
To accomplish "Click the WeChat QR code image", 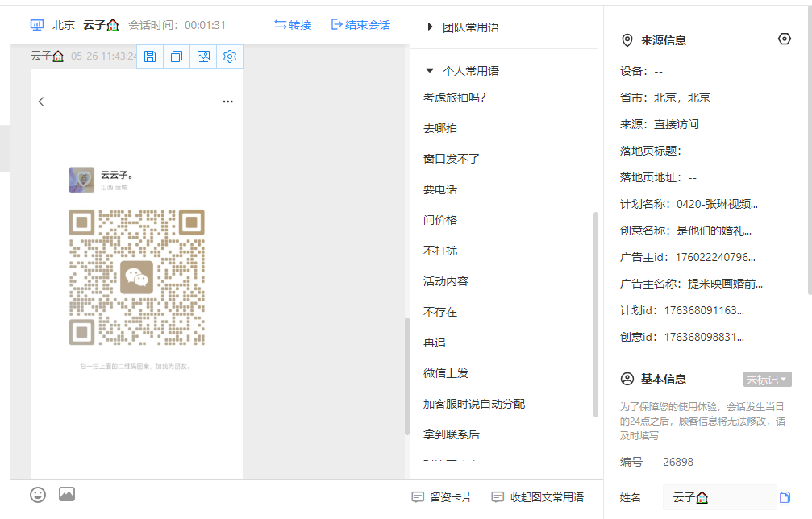I will tap(137, 277).
